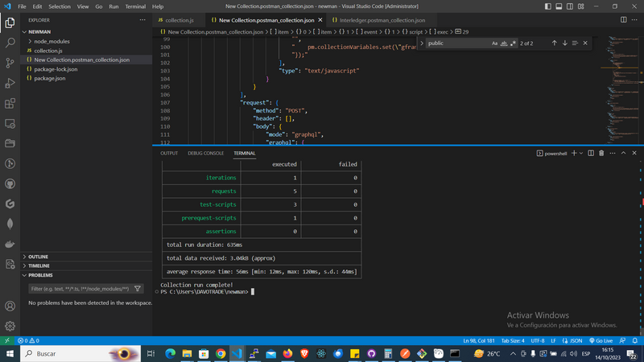Open the Terminal menu
The width and height of the screenshot is (644, 362).
pyautogui.click(x=135, y=6)
